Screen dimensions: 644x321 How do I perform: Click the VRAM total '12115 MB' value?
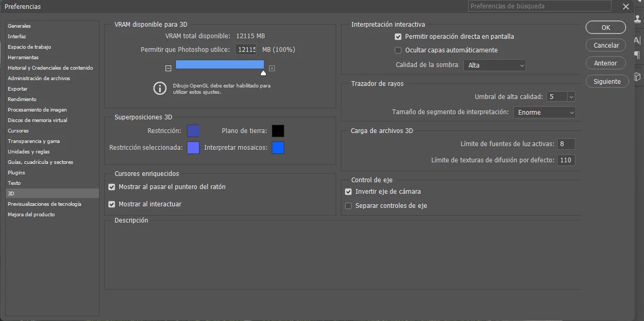(x=250, y=36)
